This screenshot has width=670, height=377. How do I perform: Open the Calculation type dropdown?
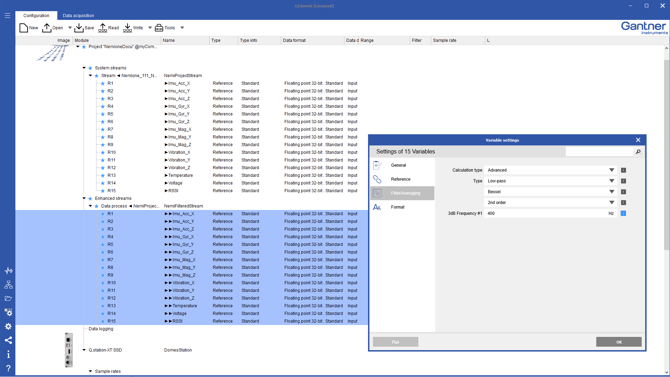coord(550,170)
